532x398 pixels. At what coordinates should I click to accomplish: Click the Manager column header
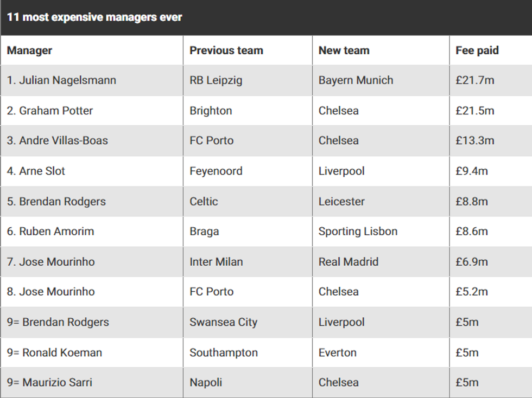[x=29, y=50]
